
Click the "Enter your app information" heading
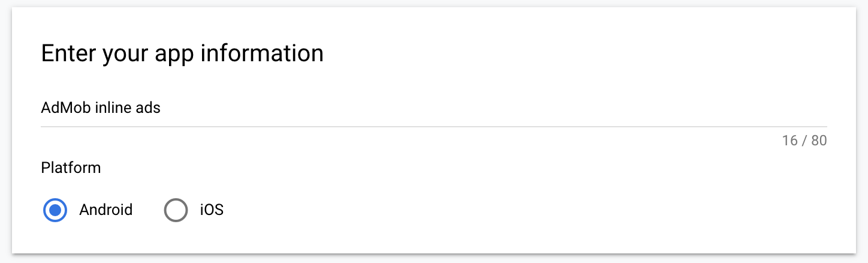pos(182,53)
